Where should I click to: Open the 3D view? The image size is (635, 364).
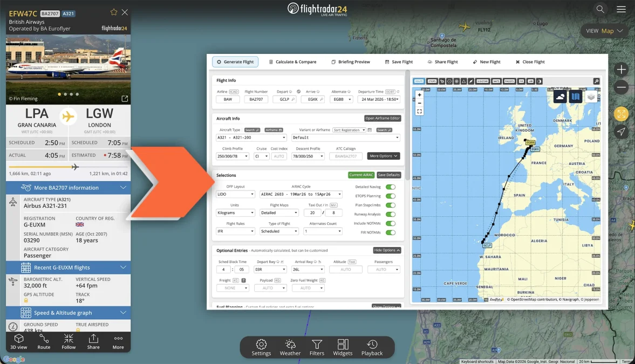point(19,341)
